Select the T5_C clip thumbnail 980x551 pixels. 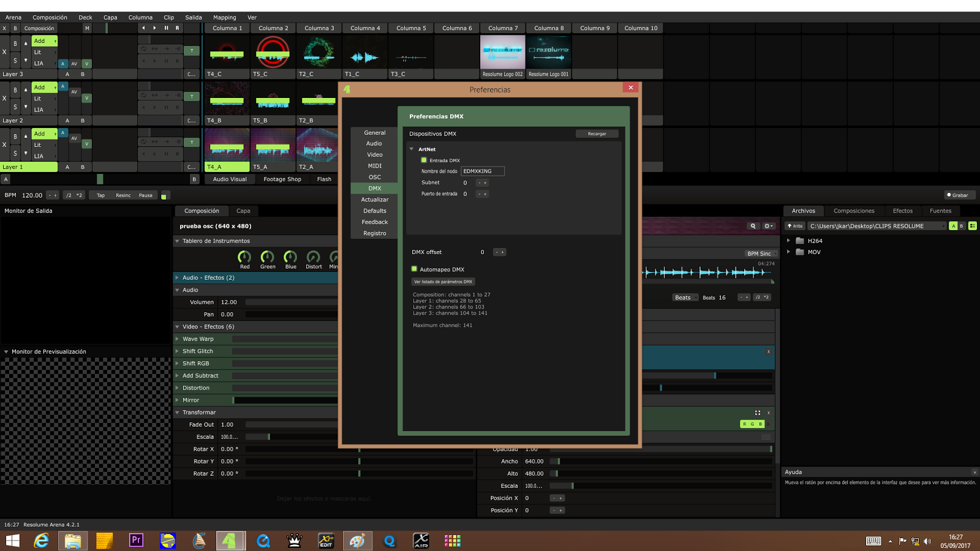point(273,51)
